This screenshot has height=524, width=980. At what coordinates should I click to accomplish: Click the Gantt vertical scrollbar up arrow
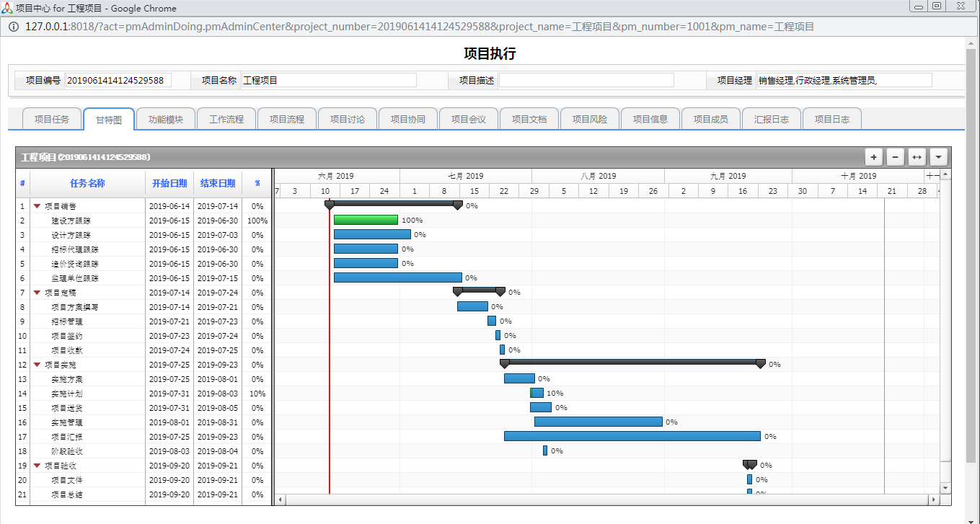[x=945, y=185]
